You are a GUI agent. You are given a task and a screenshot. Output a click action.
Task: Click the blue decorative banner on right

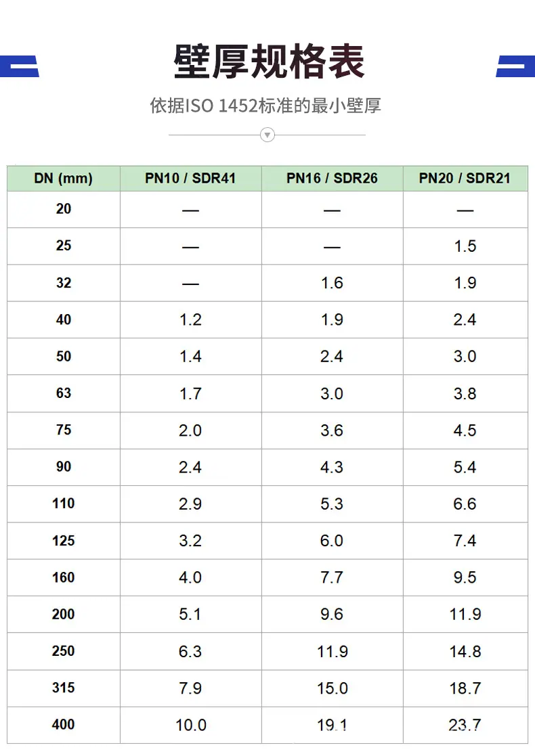click(x=516, y=66)
